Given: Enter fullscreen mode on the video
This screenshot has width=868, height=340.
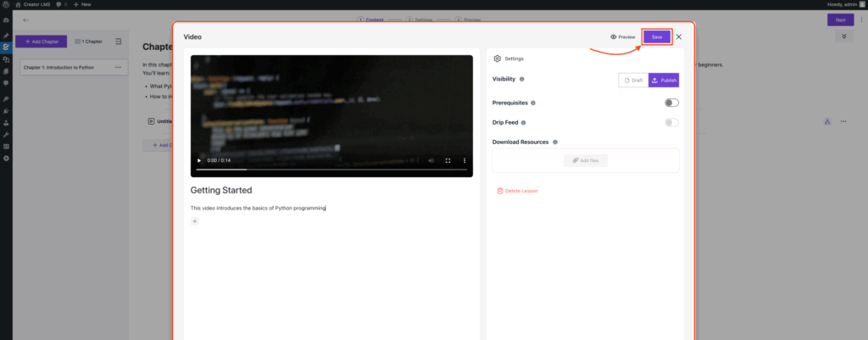Looking at the screenshot, I should pyautogui.click(x=448, y=160).
